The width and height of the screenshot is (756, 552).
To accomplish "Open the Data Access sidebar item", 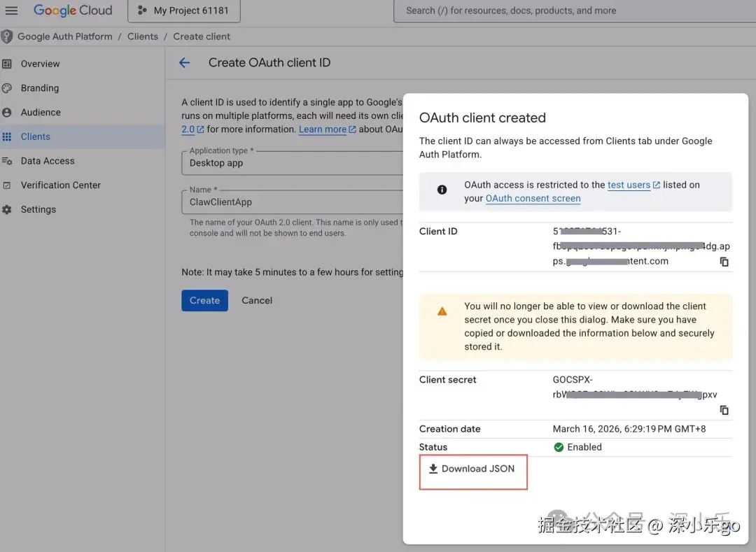I will pyautogui.click(x=83, y=161).
